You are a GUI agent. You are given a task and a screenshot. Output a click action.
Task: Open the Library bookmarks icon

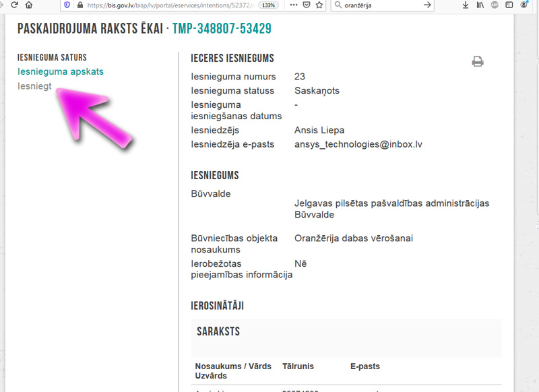click(x=480, y=5)
